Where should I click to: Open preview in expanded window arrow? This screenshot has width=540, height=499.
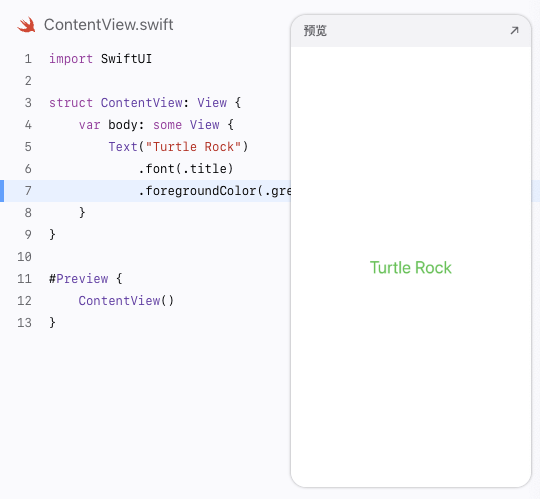click(x=514, y=31)
